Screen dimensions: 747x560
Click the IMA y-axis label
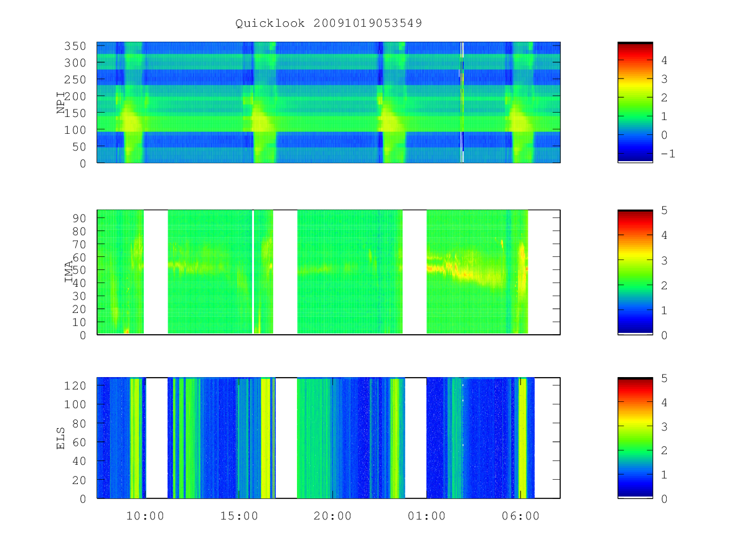point(69,273)
